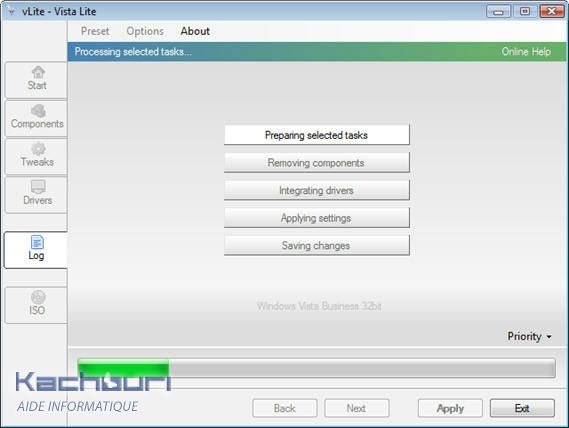The image size is (569, 428).
Task: Open the Tweaks gear icon
Action: pyautogui.click(x=38, y=149)
